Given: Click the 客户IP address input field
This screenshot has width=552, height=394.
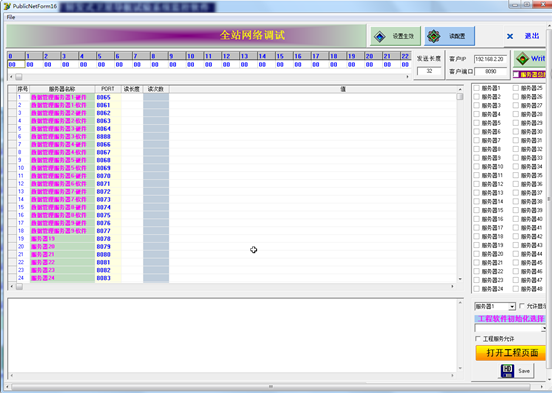Looking at the screenshot, I should point(490,59).
